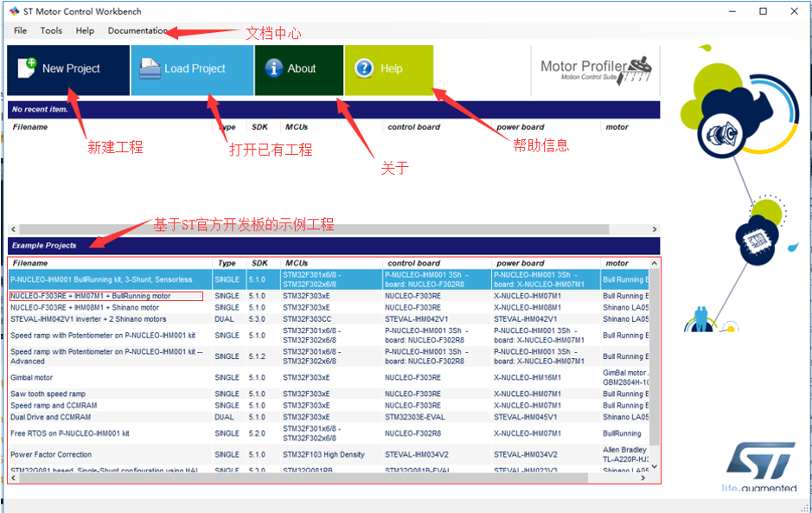Select the Saw tooth speed ramp project
812x513 pixels.
tap(104, 393)
